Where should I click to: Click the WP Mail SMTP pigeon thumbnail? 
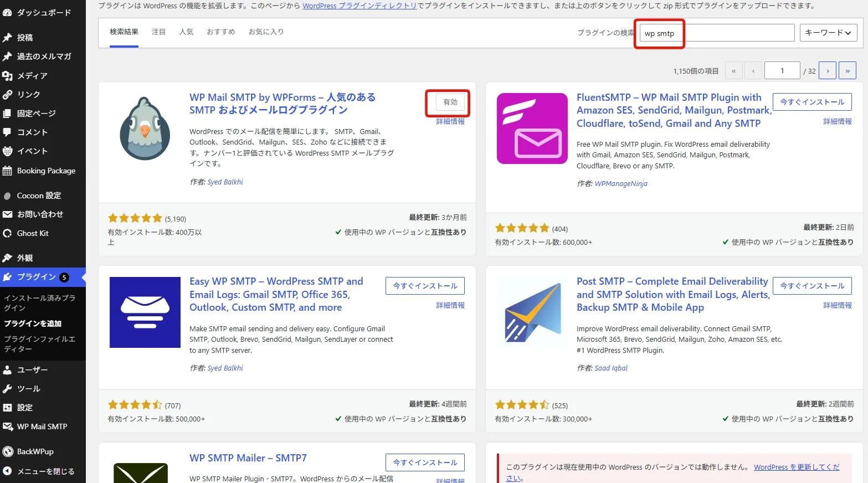(145, 129)
